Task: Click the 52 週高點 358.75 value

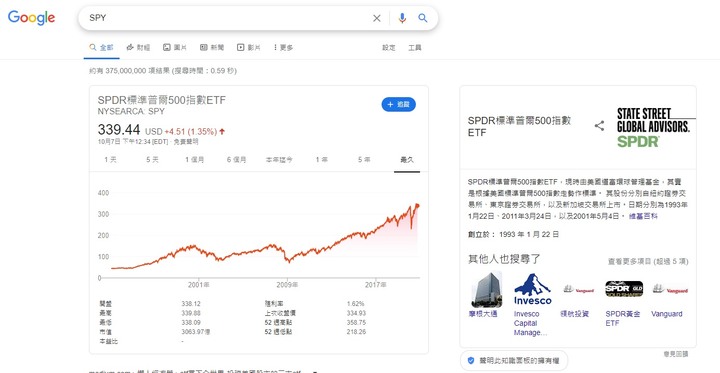Action: coord(356,322)
